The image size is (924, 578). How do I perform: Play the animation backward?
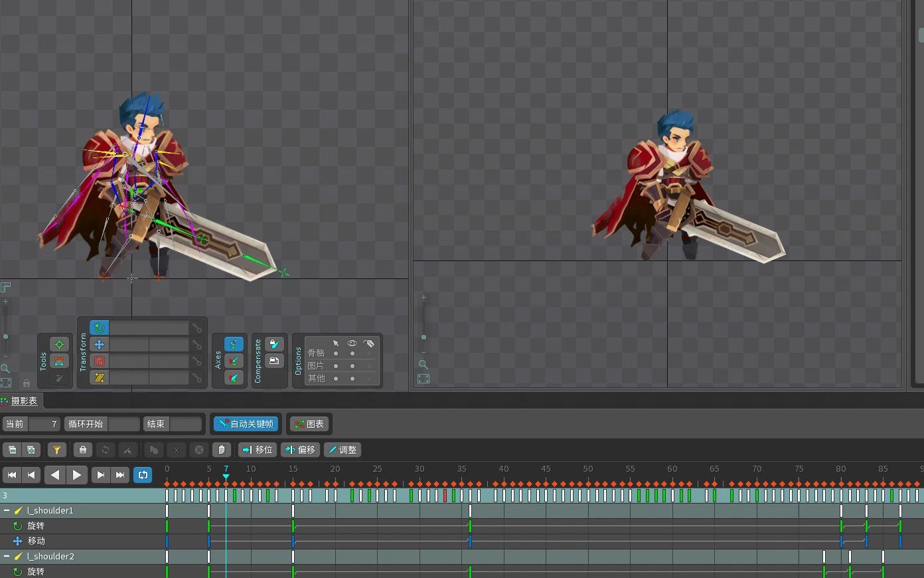(55, 474)
